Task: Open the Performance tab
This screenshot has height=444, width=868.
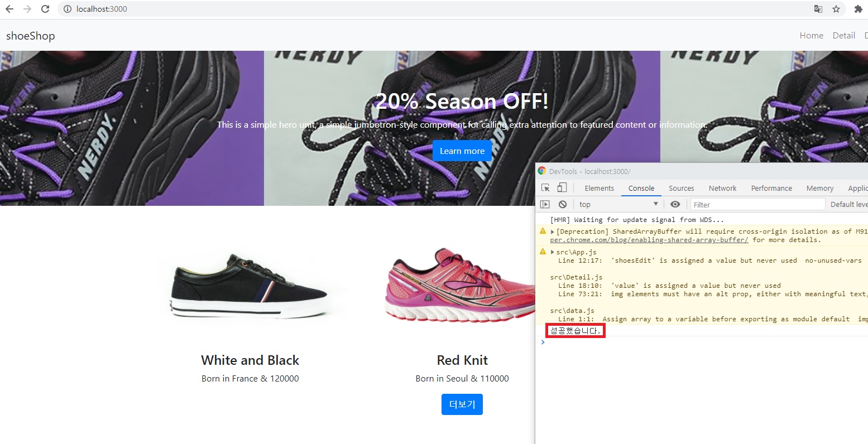Action: 771,188
